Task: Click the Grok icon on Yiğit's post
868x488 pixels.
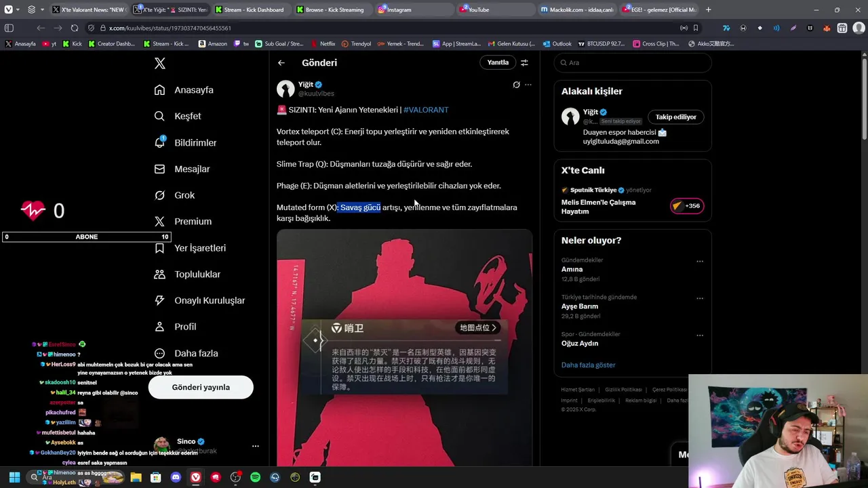Action: point(516,85)
